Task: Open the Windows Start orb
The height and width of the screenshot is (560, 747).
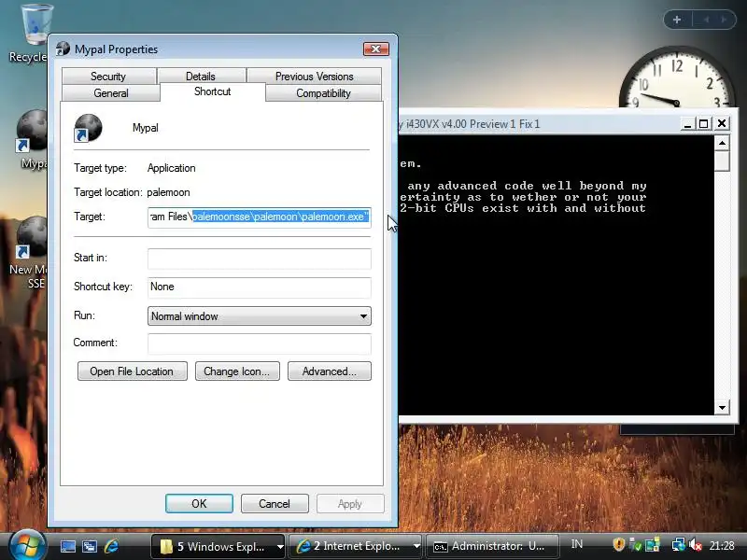Action: point(27,546)
